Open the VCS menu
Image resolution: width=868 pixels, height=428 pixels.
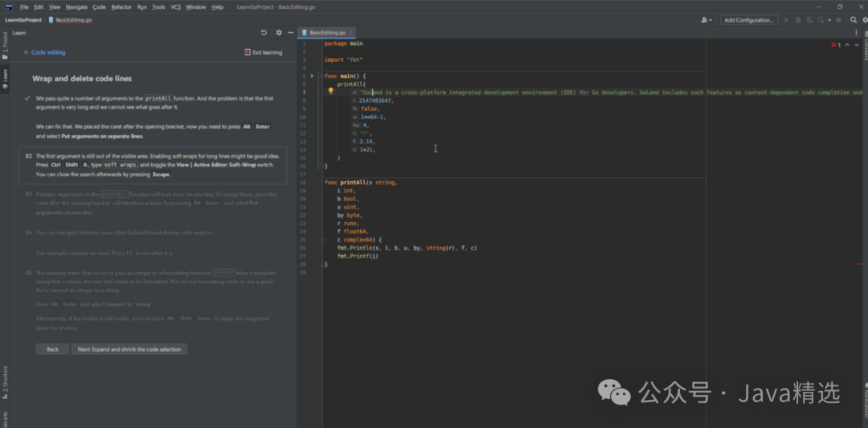pos(175,7)
